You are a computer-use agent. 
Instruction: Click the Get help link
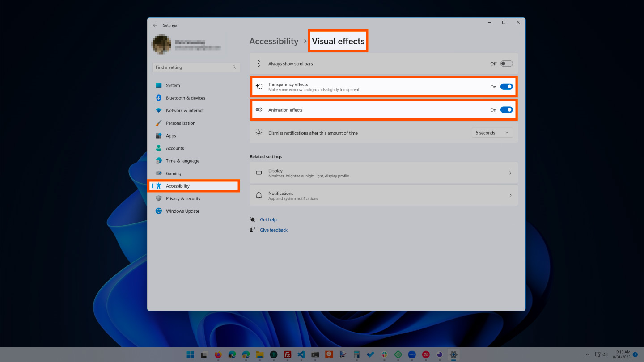(x=268, y=219)
